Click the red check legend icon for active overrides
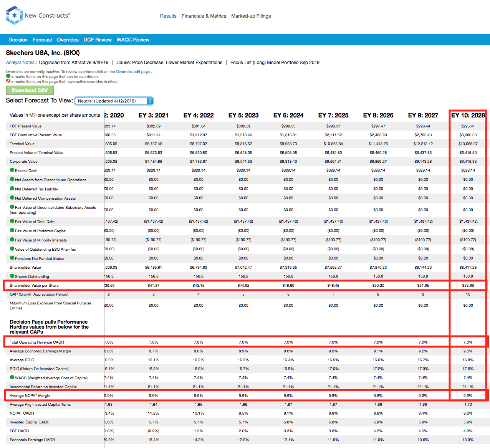Screen dimensions: 490x448 click(8, 81)
